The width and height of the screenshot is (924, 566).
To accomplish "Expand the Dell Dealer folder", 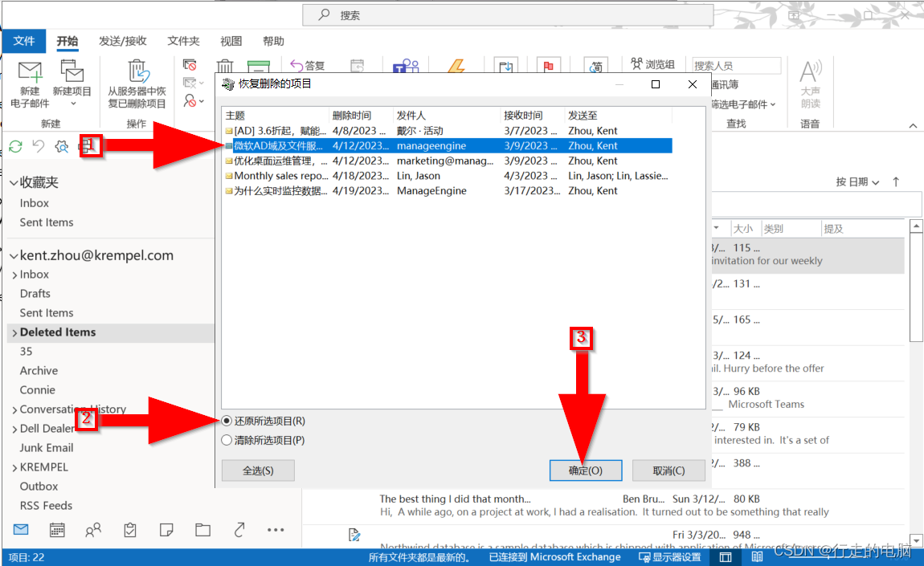I will 14,430.
